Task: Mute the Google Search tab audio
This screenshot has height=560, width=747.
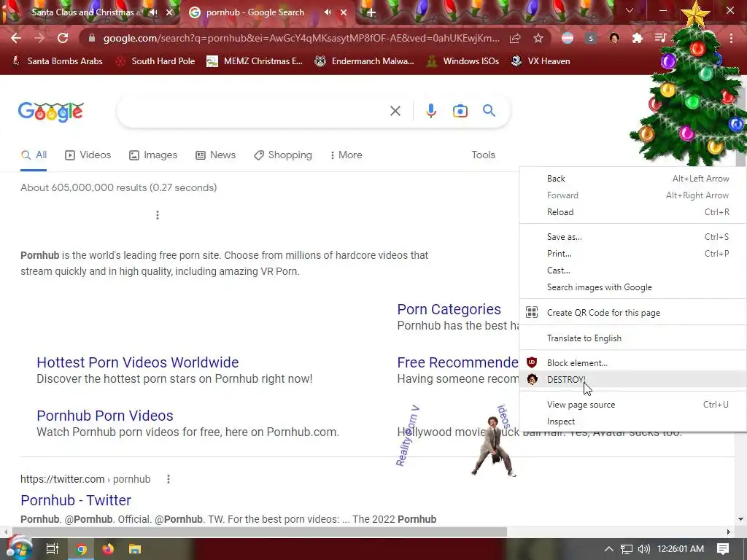Action: (328, 12)
